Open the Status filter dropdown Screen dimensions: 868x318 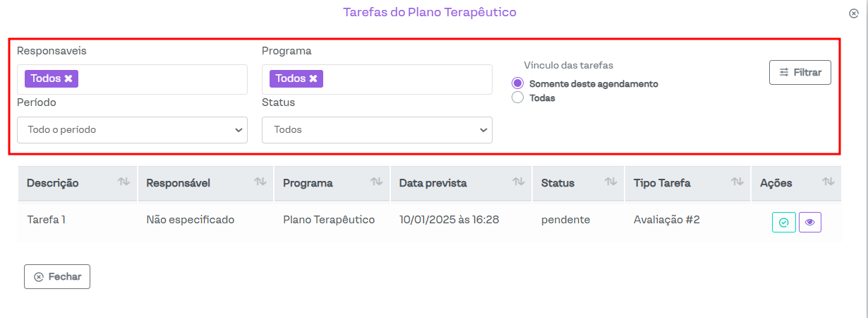(x=377, y=130)
